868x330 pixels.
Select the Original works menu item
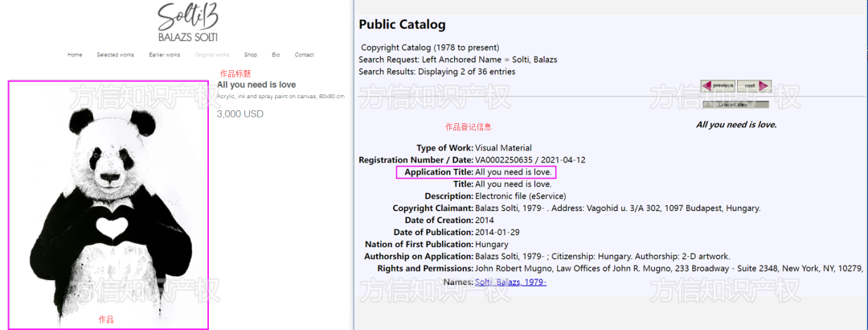212,55
